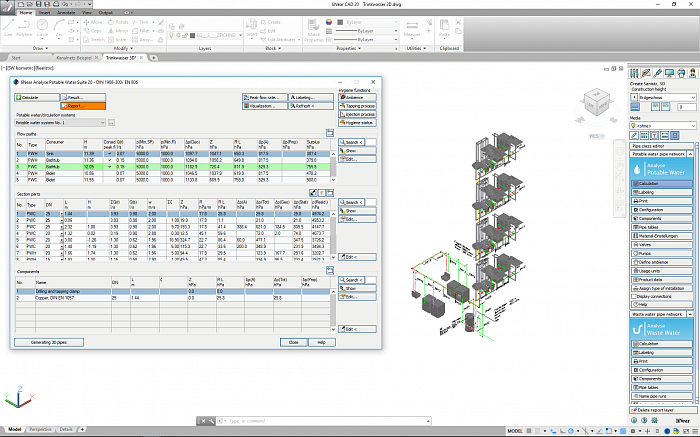Toggle the layer freeze sun icon

[x=179, y=35]
